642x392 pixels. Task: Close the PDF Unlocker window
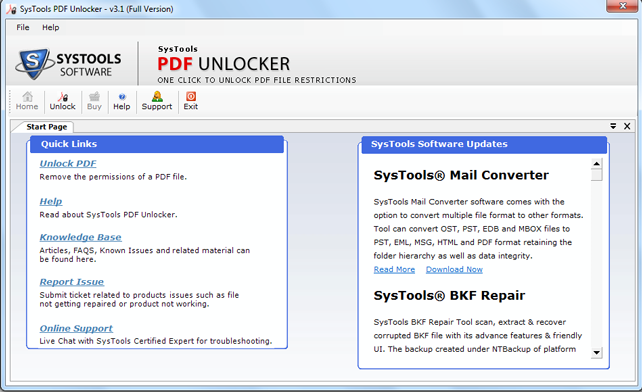[x=622, y=6]
